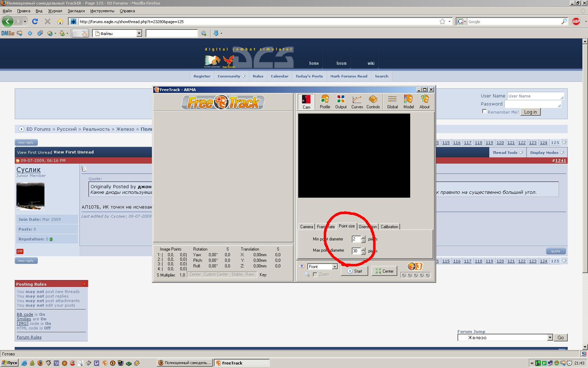Open the Forum Jump Железо dropdown
This screenshot has height=368, width=588.
pyautogui.click(x=550, y=338)
